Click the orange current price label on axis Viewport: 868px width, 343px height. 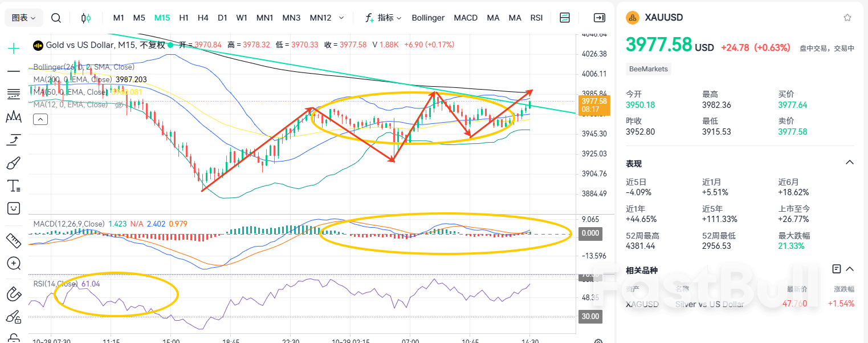[x=593, y=104]
